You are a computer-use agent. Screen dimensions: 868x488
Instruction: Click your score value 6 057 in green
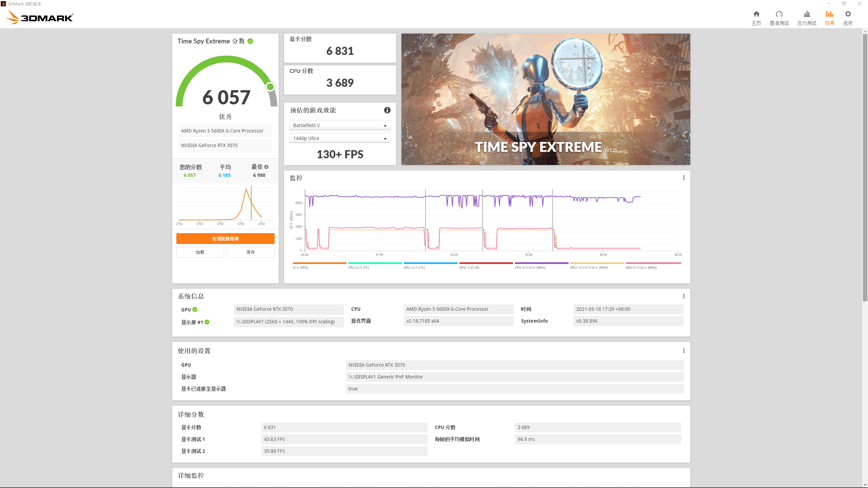(190, 175)
